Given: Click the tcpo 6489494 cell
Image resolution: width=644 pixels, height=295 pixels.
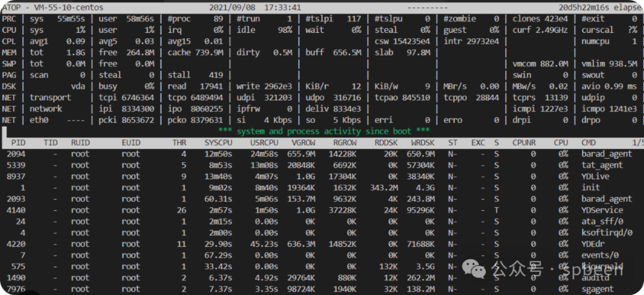Looking at the screenshot, I should coord(195,98).
